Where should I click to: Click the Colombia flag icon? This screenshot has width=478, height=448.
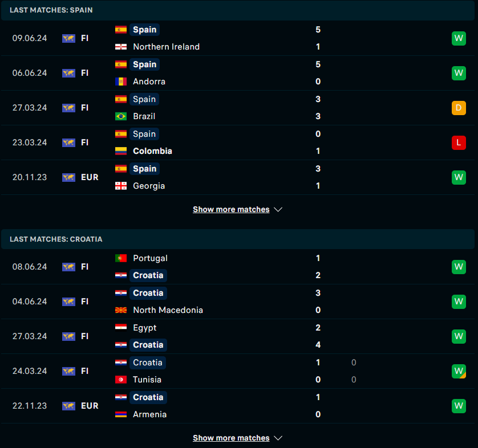point(121,151)
